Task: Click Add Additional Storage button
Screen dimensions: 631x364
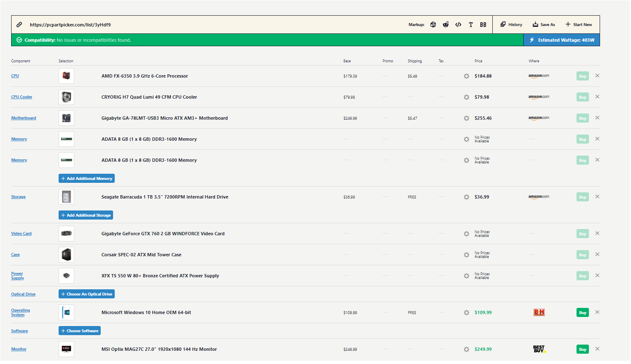Action: pyautogui.click(x=86, y=215)
